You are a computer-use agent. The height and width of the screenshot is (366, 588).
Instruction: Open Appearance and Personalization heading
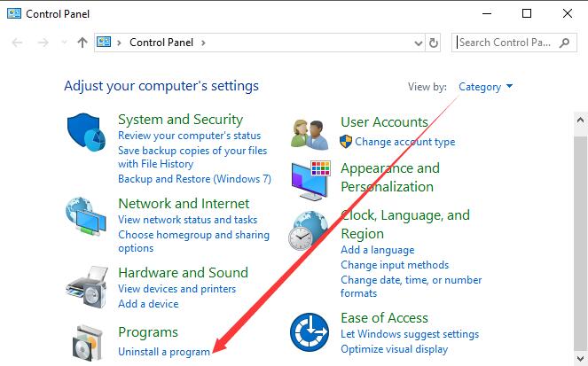390,177
